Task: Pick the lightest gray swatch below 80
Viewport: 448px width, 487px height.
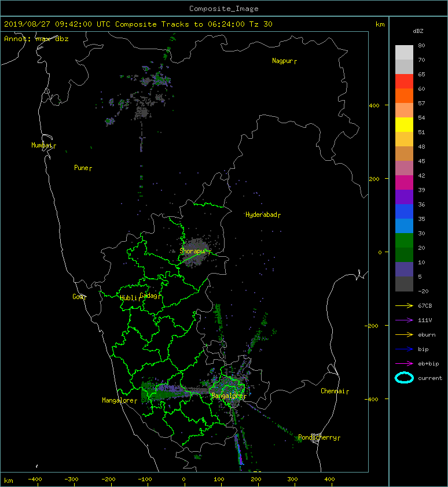Action: click(404, 53)
